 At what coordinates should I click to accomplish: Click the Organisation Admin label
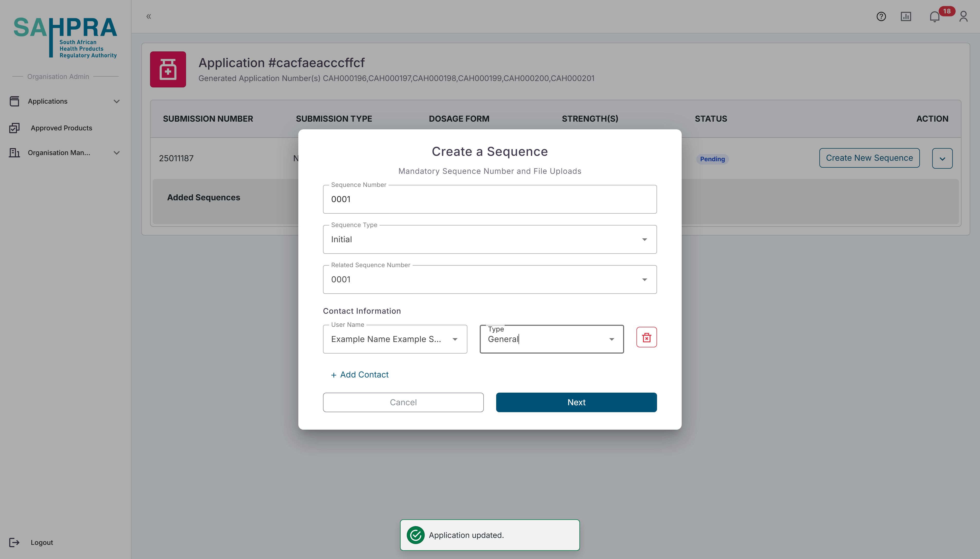[x=58, y=76]
